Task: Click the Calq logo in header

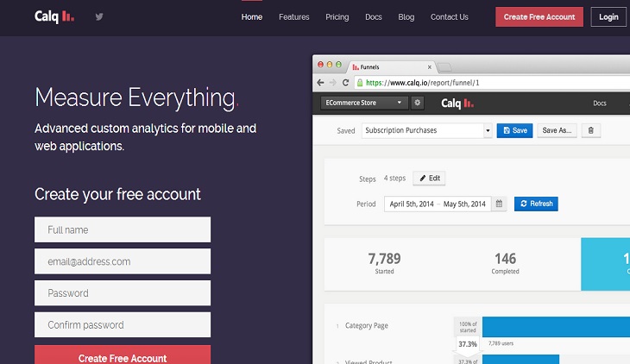Action: click(54, 17)
